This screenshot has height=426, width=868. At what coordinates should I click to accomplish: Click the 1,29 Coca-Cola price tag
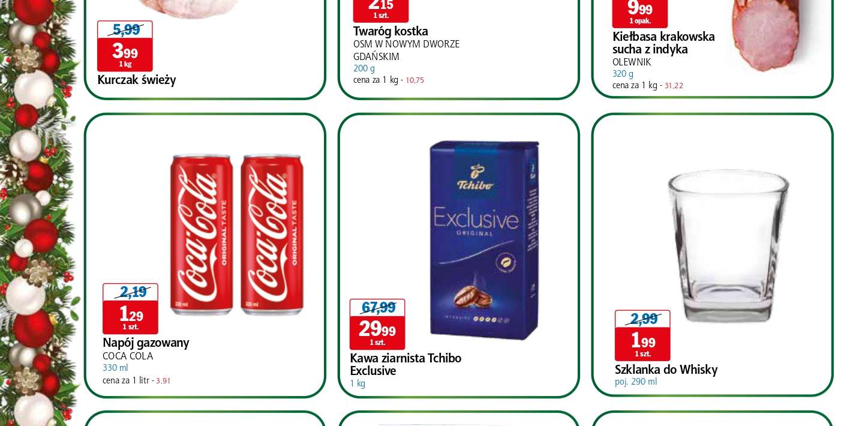click(x=130, y=317)
